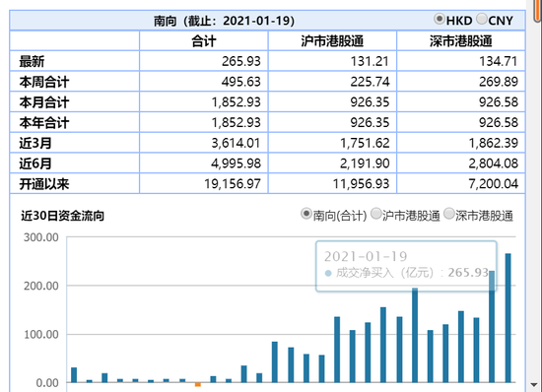Screen dimensions: 542x392
Task: Click the first blue bar in chart
Action: click(x=74, y=374)
